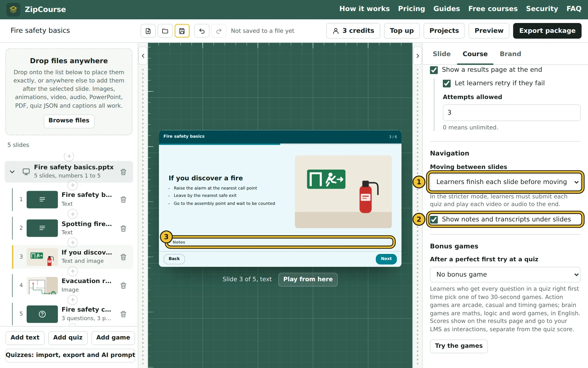The width and height of the screenshot is (588, 368).
Task: Collapse the left panel with chevron
Action: pos(143,56)
